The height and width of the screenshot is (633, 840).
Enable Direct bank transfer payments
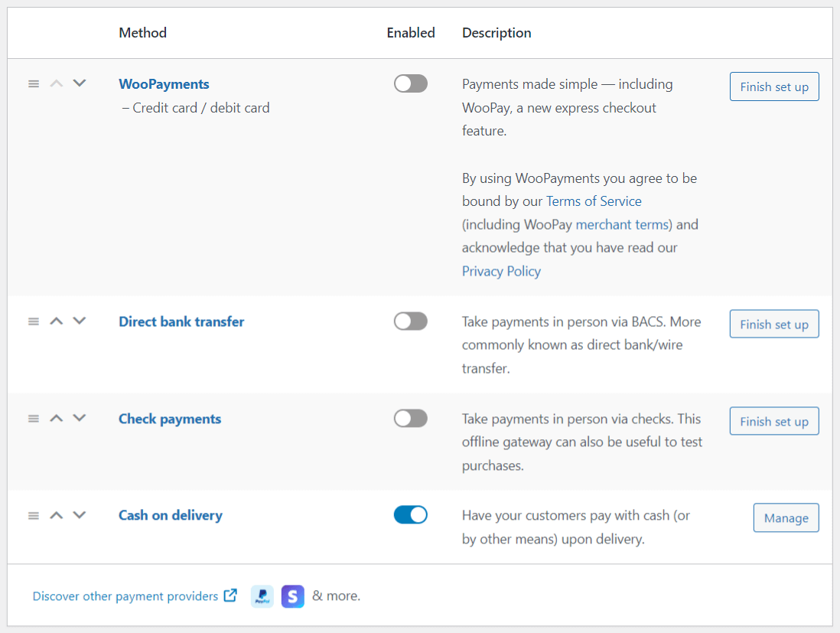(411, 321)
